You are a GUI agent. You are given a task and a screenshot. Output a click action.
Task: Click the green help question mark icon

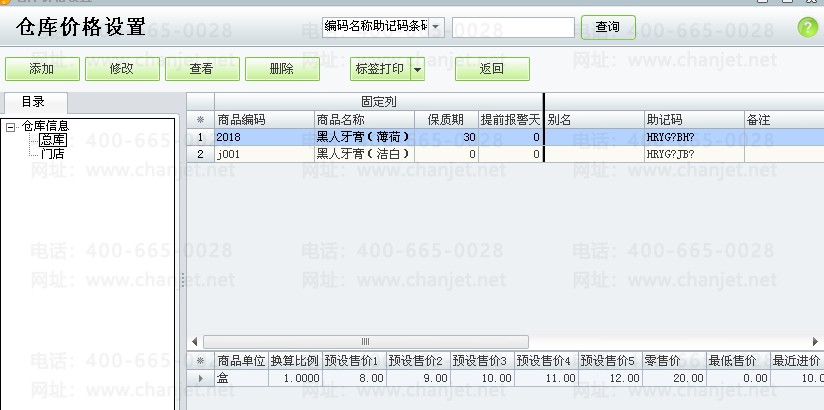coord(807,28)
